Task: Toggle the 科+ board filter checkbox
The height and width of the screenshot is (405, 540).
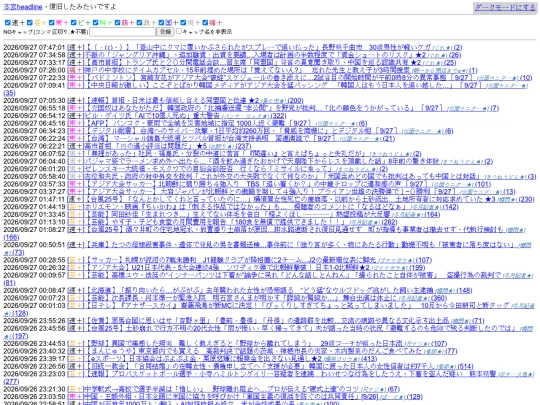Action: (x=95, y=23)
